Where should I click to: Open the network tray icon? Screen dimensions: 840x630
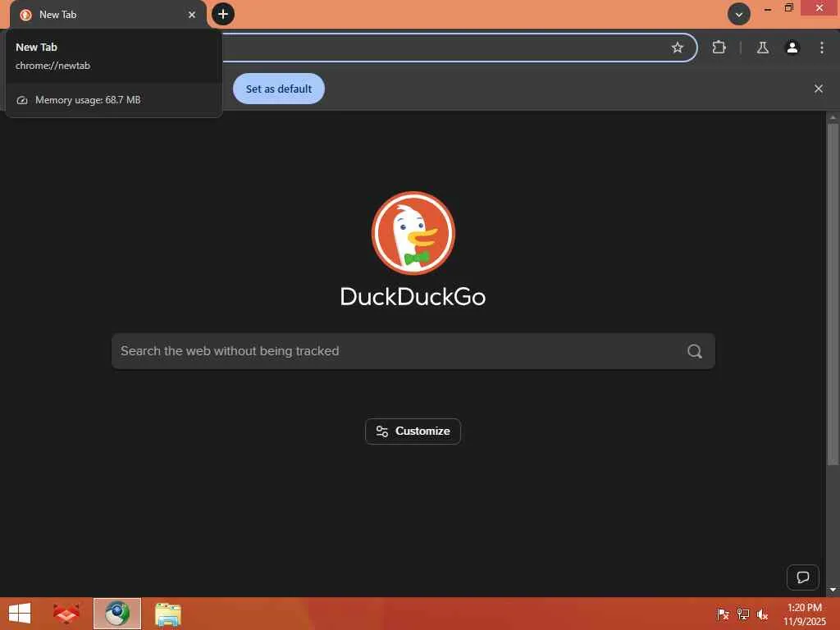click(x=742, y=614)
